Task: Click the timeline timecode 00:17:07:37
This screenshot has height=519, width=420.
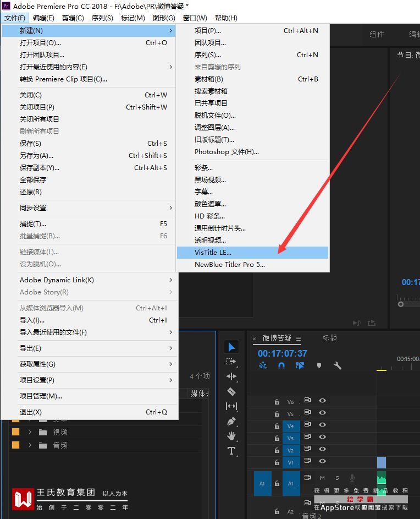Action: (x=283, y=353)
